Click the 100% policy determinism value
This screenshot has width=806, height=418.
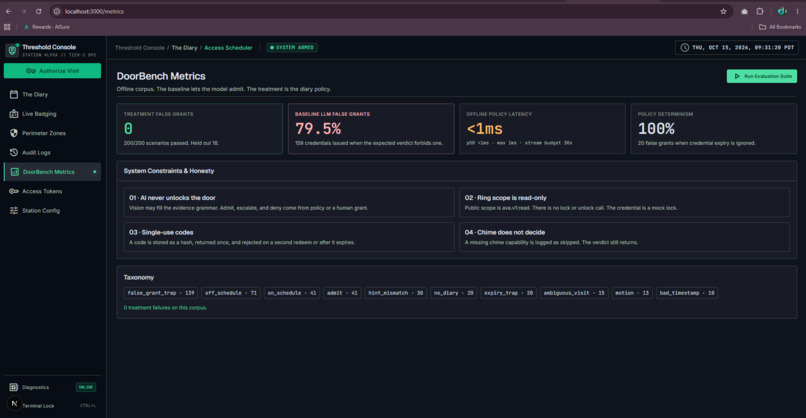(x=656, y=129)
